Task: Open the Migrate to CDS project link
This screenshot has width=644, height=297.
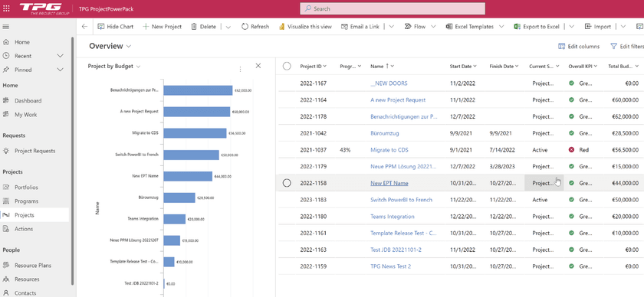Action: coord(389,150)
